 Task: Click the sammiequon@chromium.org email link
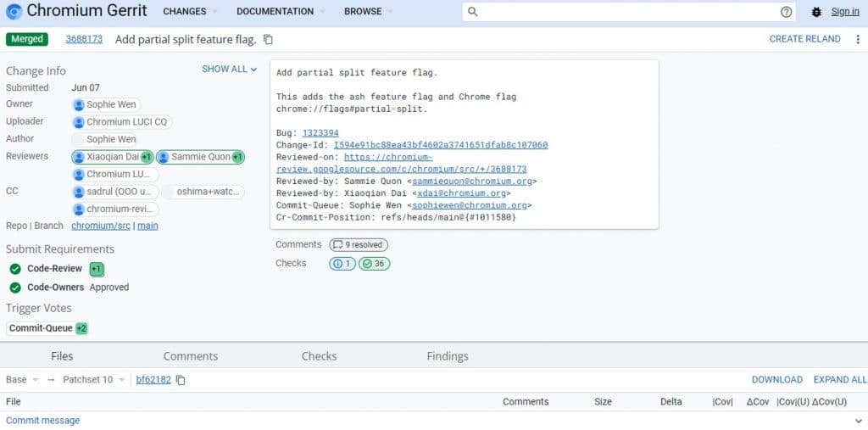pos(472,181)
